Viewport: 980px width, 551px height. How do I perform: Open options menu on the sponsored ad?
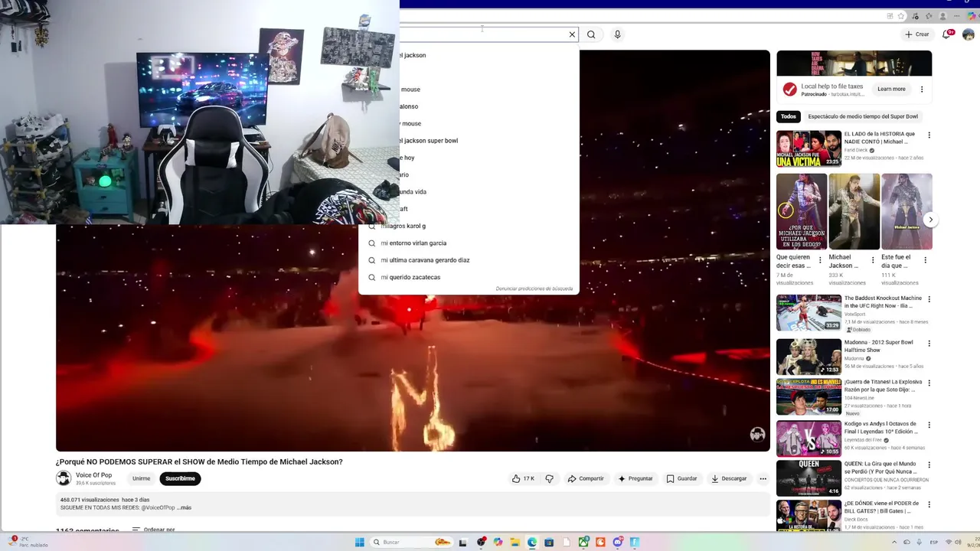pyautogui.click(x=922, y=90)
